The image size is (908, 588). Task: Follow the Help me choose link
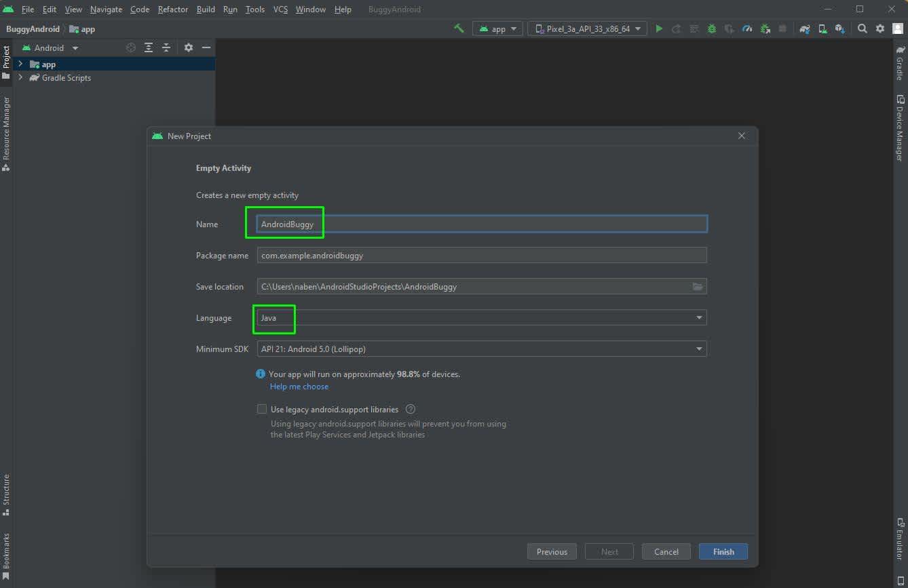tap(299, 387)
